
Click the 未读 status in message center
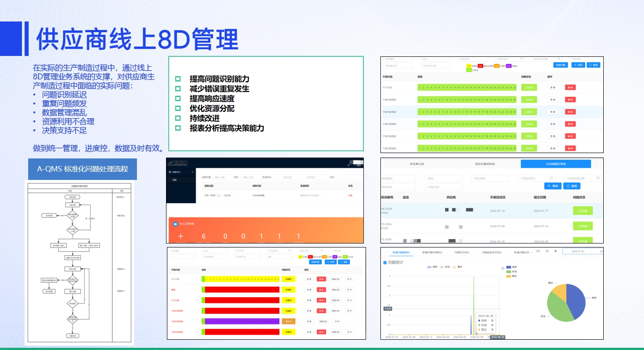click(x=350, y=195)
